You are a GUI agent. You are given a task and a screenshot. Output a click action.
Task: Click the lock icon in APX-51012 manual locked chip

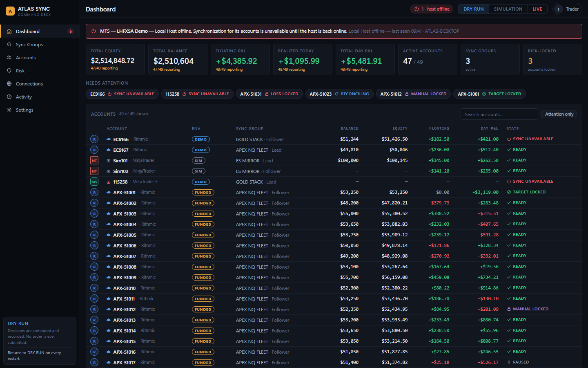point(407,94)
